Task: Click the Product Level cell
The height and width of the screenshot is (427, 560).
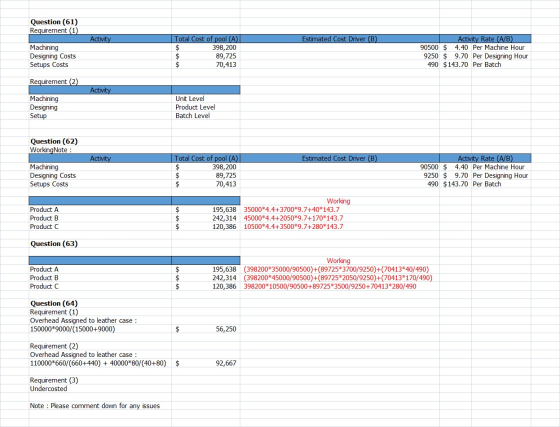Action: pyautogui.click(x=206, y=107)
